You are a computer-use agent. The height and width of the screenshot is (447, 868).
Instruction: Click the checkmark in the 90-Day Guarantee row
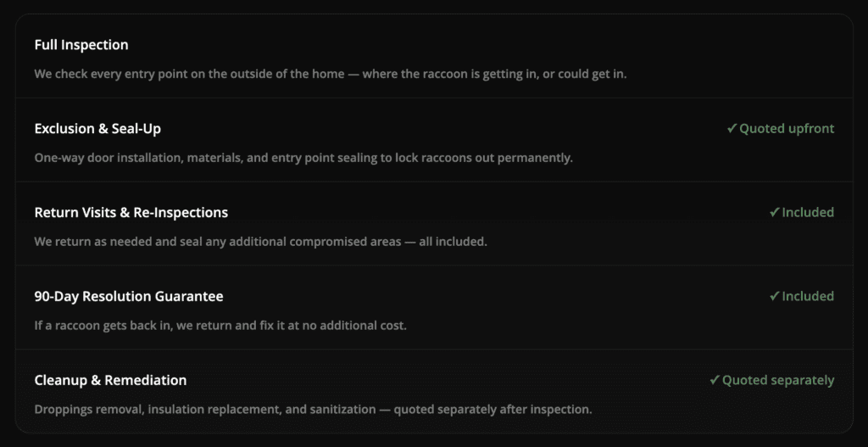pyautogui.click(x=775, y=296)
